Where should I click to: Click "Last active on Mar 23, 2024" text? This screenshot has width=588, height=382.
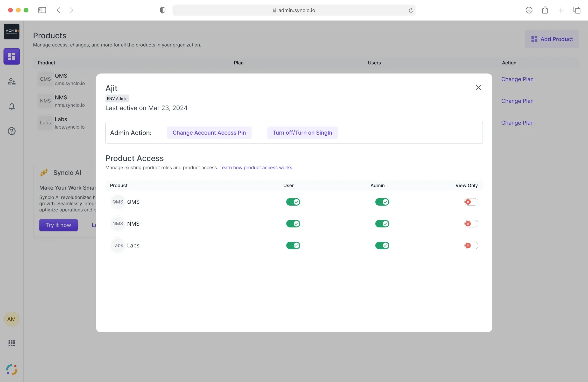tap(146, 108)
